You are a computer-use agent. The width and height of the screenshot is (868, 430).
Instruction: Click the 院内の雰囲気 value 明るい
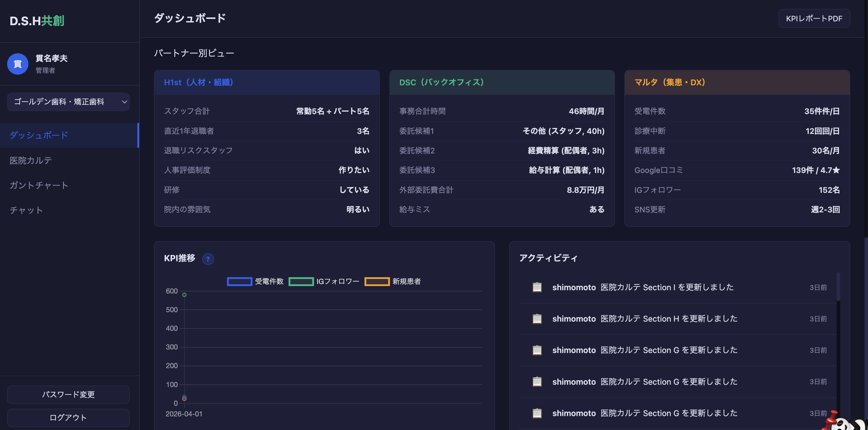tap(358, 209)
